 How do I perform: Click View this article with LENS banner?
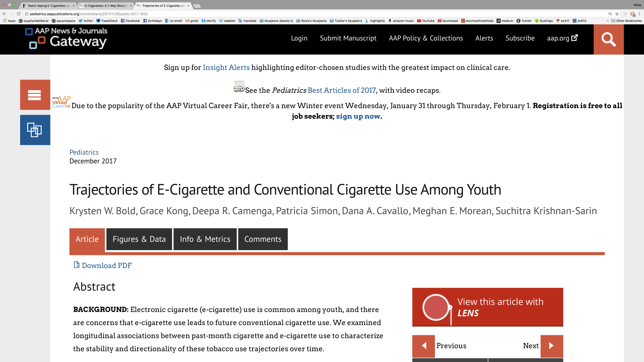pyautogui.click(x=488, y=307)
